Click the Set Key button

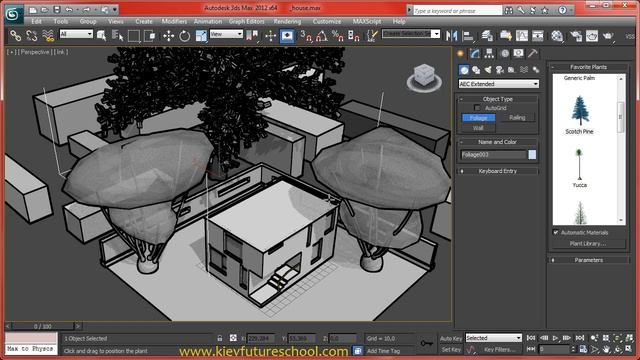(451, 349)
